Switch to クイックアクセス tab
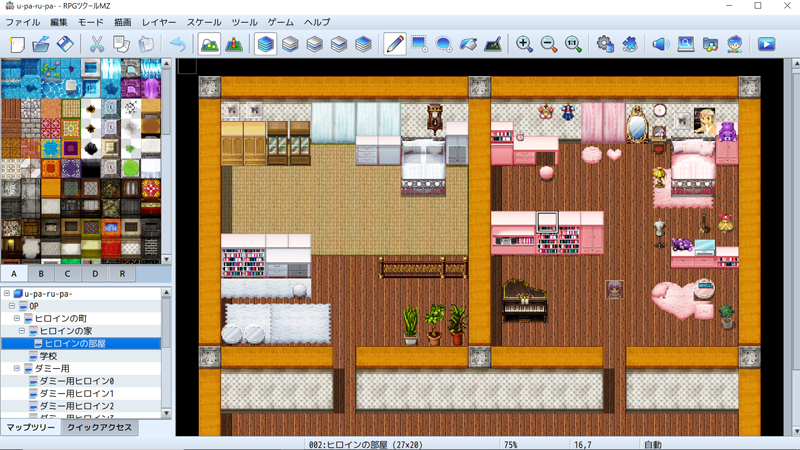 pyautogui.click(x=99, y=428)
